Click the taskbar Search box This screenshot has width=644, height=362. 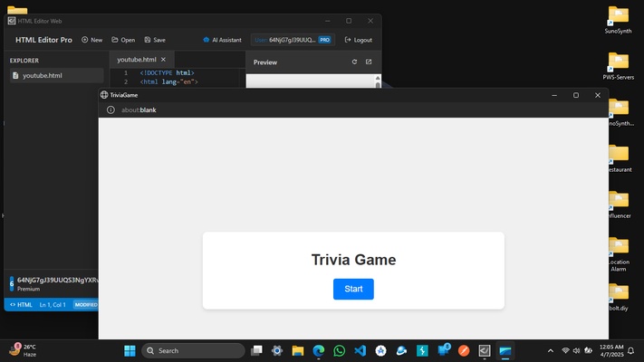point(193,350)
